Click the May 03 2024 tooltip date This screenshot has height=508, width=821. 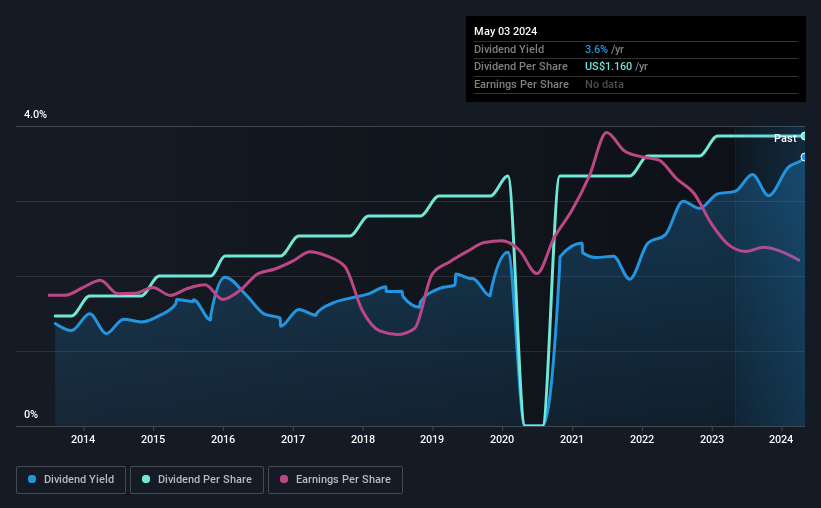[x=505, y=31]
